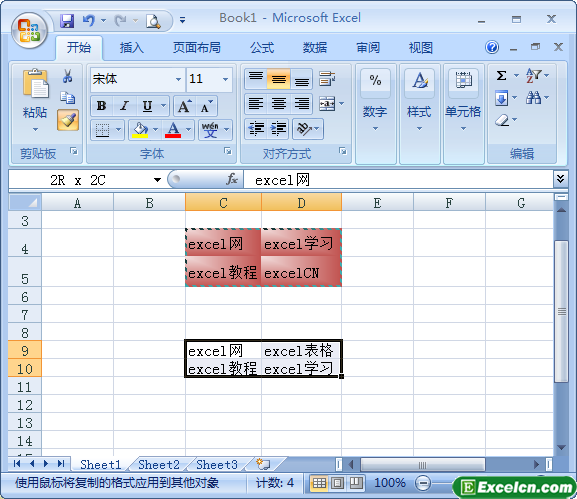The width and height of the screenshot is (577, 499).
Task: Click the AutoSum sigma icon
Action: coord(501,76)
